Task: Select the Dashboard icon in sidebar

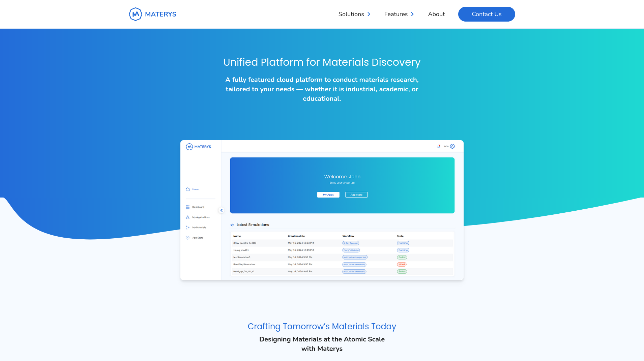Action: pos(188,207)
